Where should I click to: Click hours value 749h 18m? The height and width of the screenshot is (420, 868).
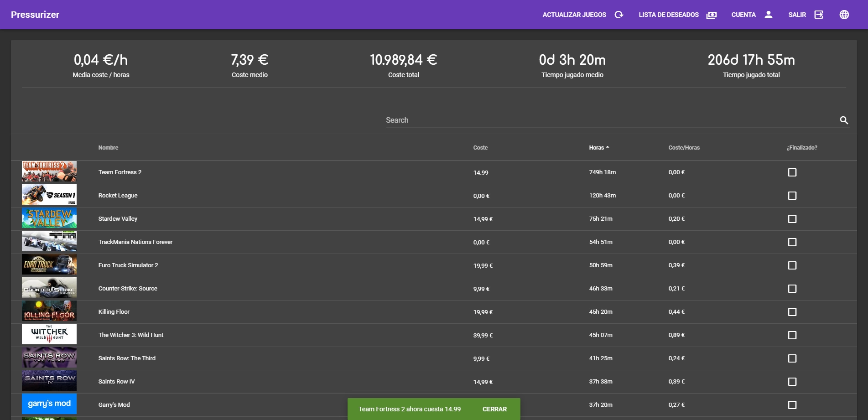(603, 172)
